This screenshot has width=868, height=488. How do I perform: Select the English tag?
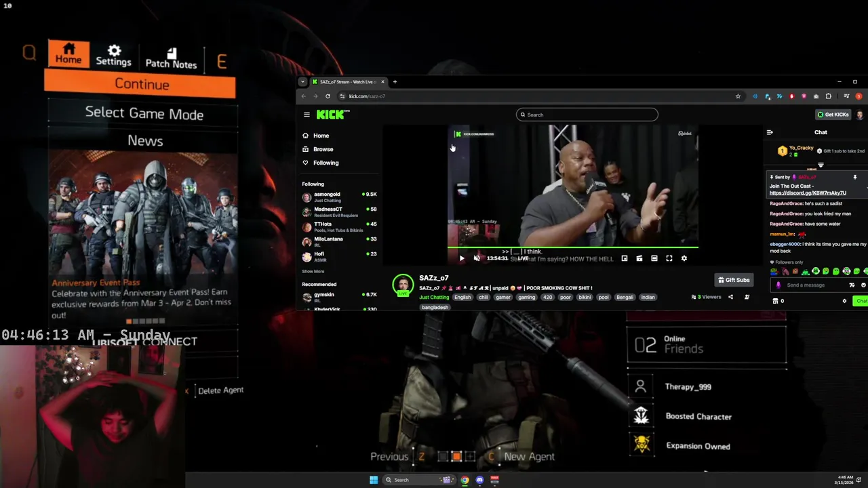tap(462, 297)
